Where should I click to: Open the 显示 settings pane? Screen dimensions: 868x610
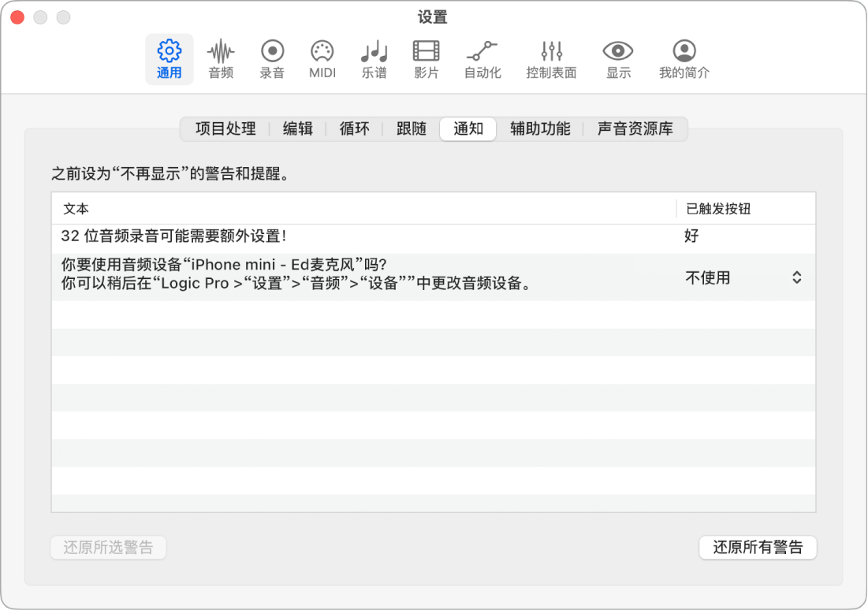click(x=617, y=58)
